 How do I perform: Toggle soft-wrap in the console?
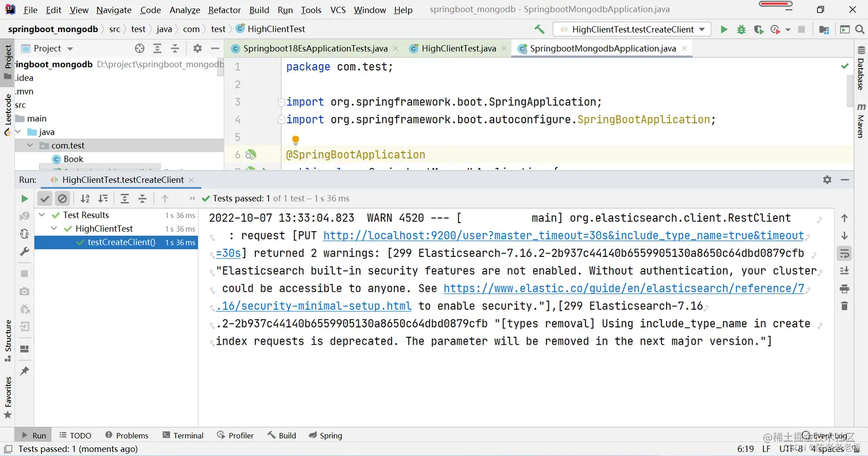click(x=844, y=253)
